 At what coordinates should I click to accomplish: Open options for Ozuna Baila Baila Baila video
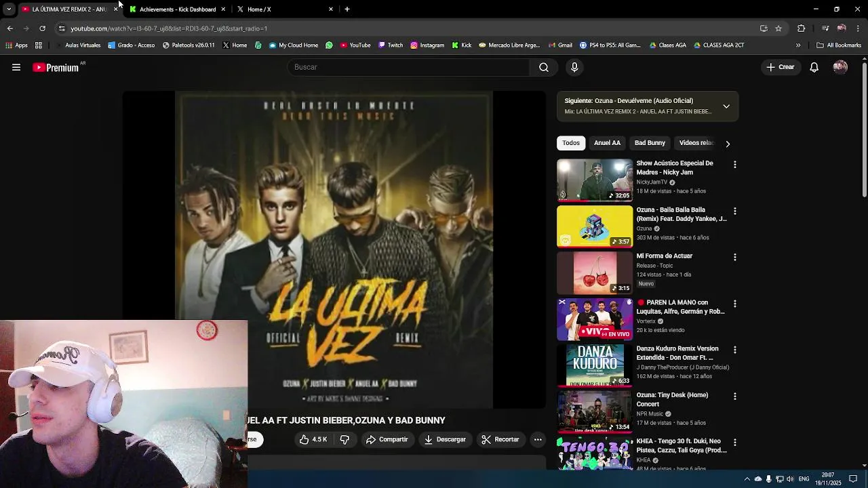[734, 211]
